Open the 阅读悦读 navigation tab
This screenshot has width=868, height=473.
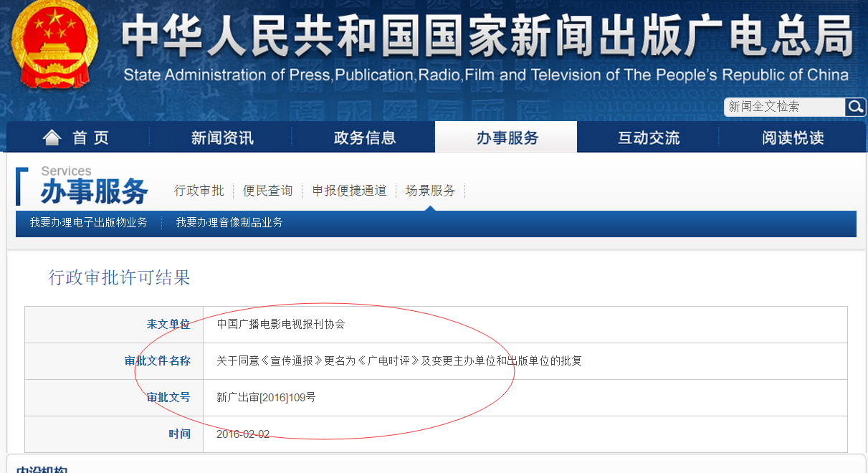[793, 138]
